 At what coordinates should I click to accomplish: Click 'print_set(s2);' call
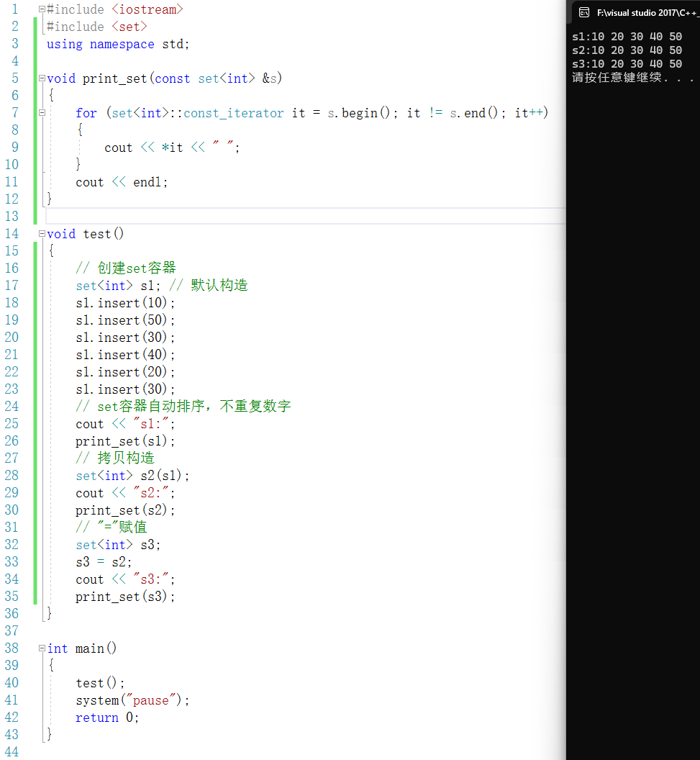[125, 510]
